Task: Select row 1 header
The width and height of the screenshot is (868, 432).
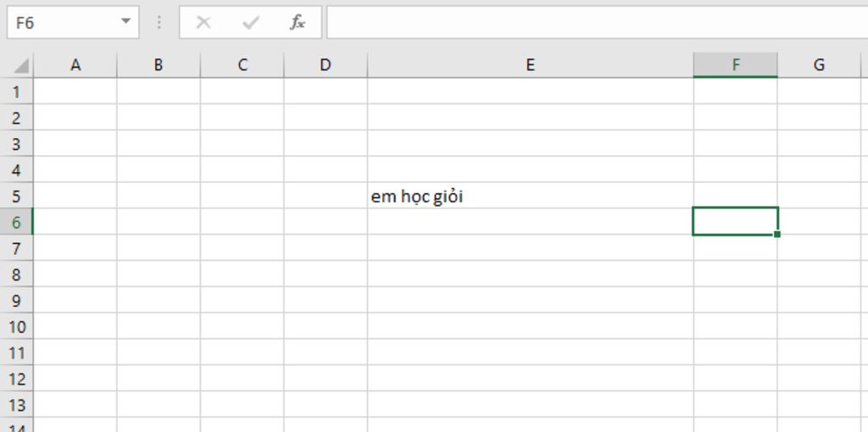Action: pyautogui.click(x=17, y=91)
